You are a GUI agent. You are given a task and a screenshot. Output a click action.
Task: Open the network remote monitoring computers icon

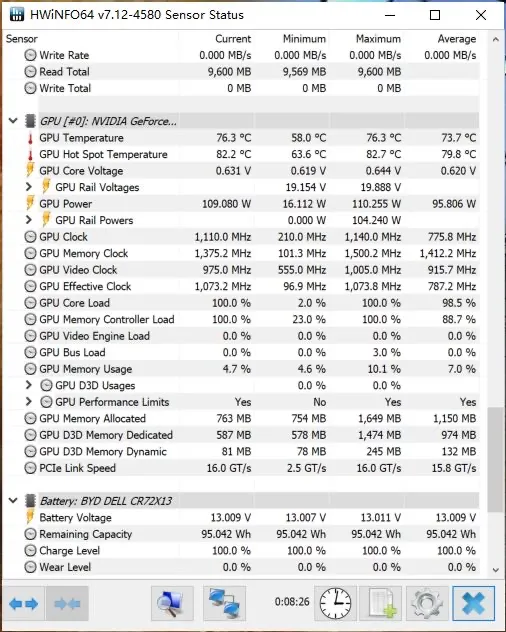coord(225,603)
